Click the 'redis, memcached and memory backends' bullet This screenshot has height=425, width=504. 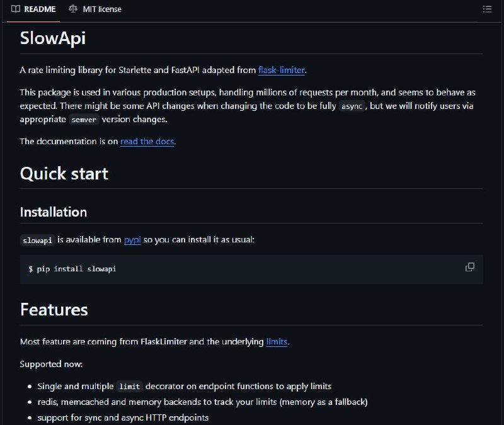[x=202, y=402]
